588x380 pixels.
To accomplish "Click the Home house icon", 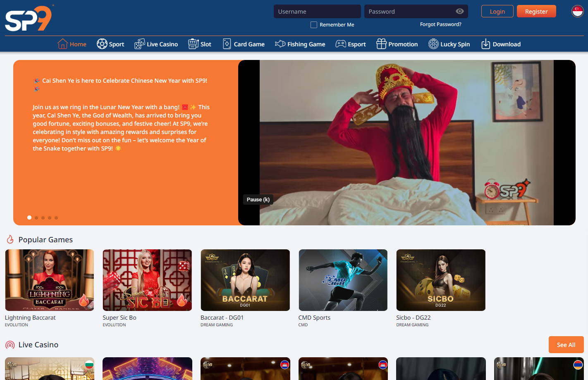I will [62, 44].
